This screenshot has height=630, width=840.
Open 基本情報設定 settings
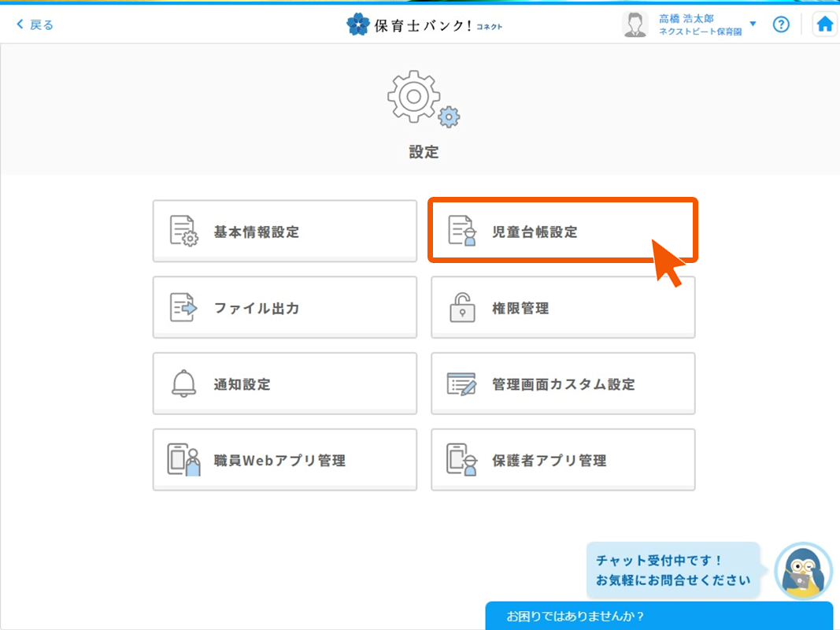[x=284, y=232]
